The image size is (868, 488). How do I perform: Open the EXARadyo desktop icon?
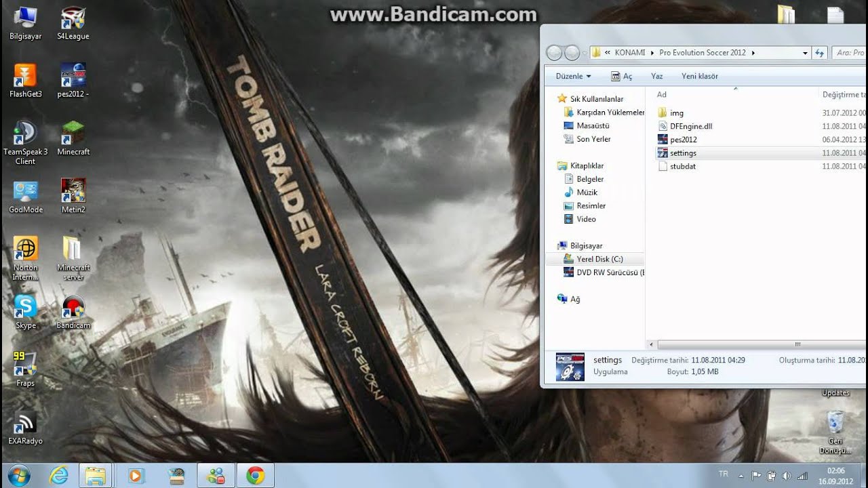click(x=26, y=428)
